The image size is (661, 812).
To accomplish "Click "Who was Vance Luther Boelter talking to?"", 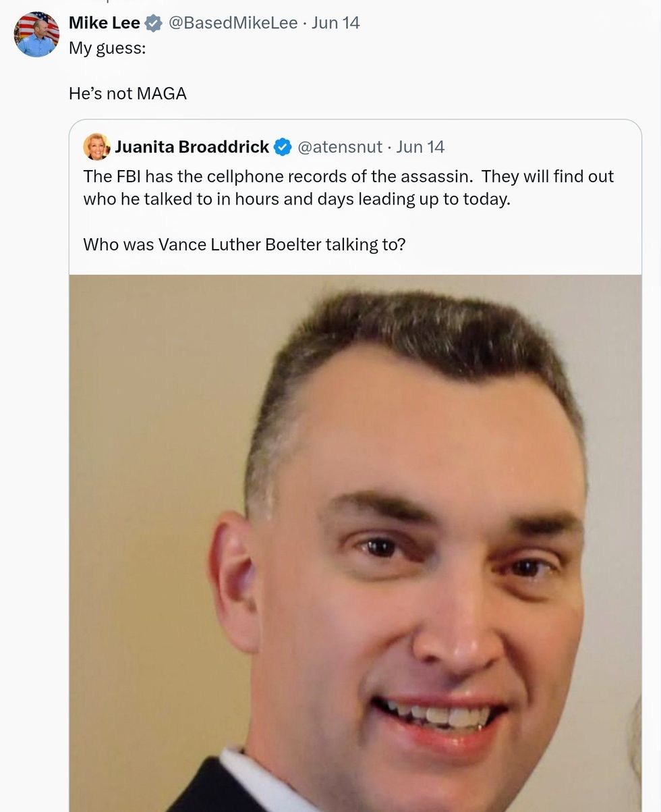I will (244, 244).
